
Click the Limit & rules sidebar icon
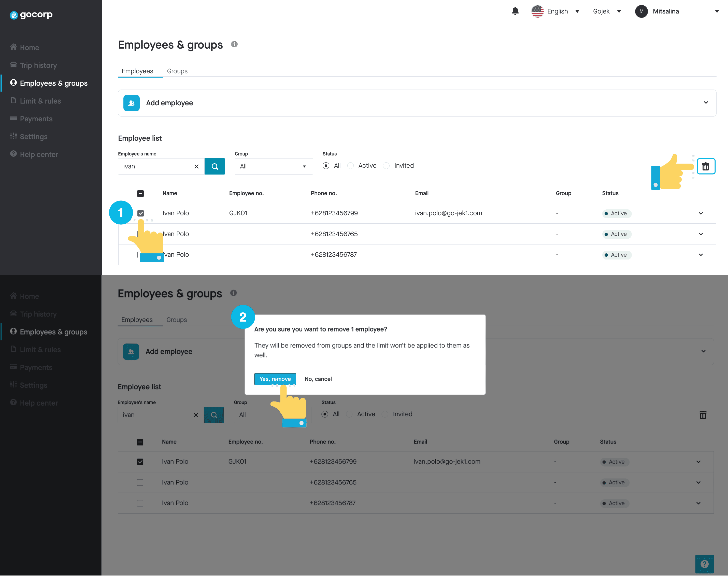13,100
